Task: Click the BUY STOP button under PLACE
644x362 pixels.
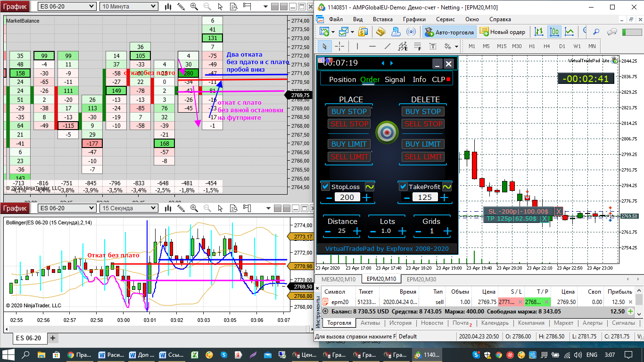Action: point(349,111)
